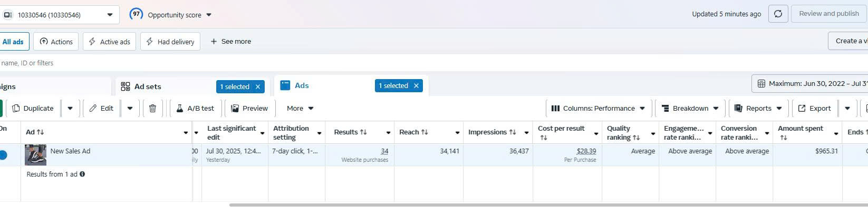
Task: Open Columns: Performance dropdown
Action: click(599, 108)
